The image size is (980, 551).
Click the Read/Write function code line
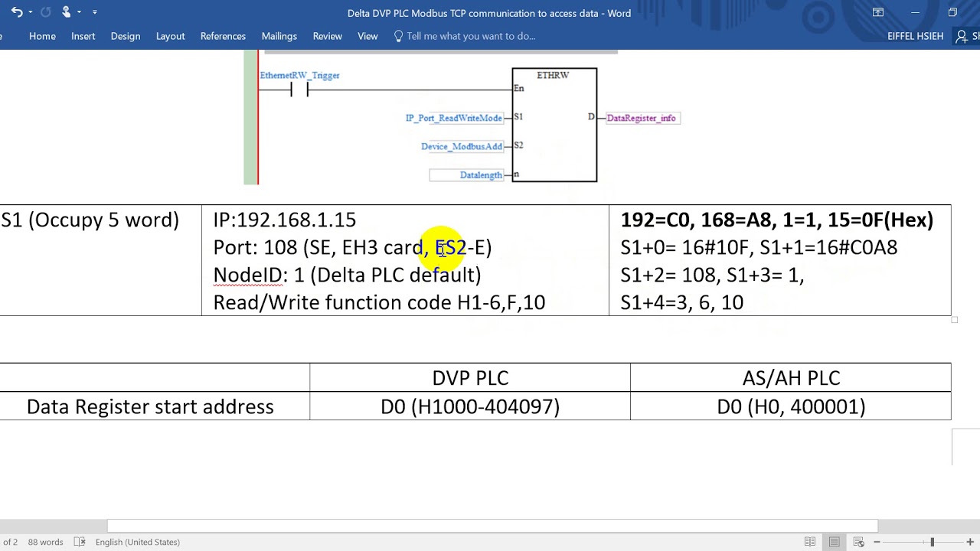click(x=379, y=302)
